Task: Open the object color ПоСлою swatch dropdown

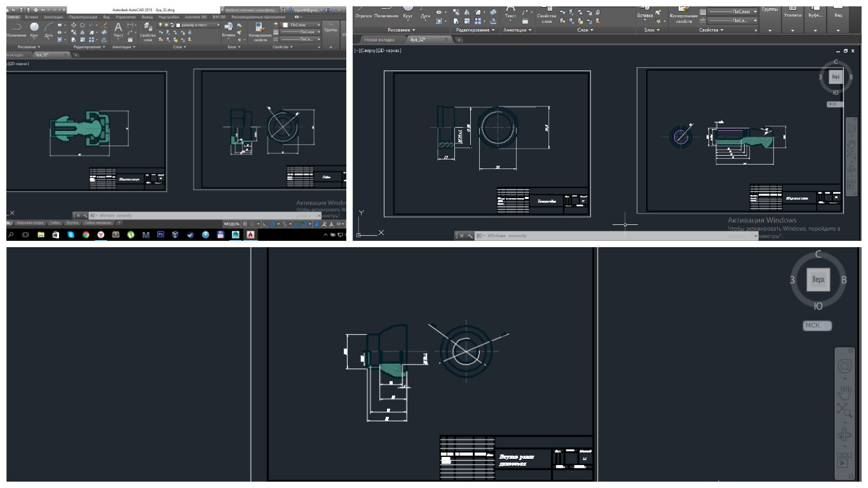Action: pos(300,25)
